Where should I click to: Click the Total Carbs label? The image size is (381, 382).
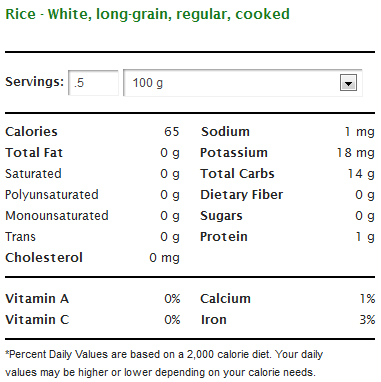click(237, 174)
